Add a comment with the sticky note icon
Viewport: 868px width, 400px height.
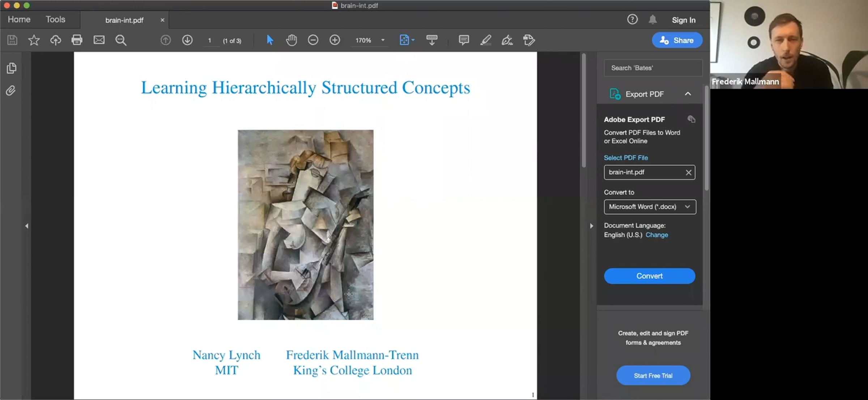464,40
